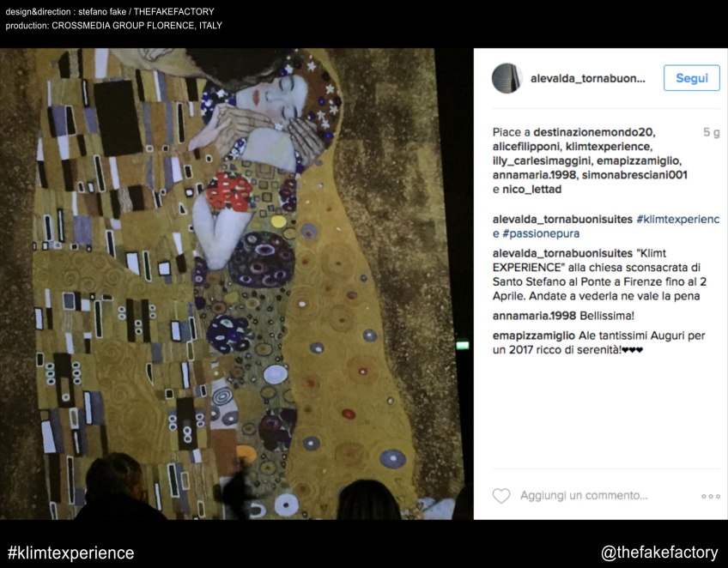Click alevalda_tornabuonisuites name beside Klimt EXPERIENCE comment
The height and width of the screenshot is (568, 728).
tap(562, 253)
